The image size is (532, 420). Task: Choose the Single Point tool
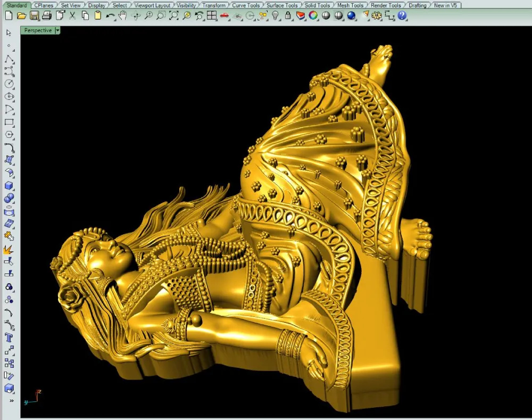(9, 45)
